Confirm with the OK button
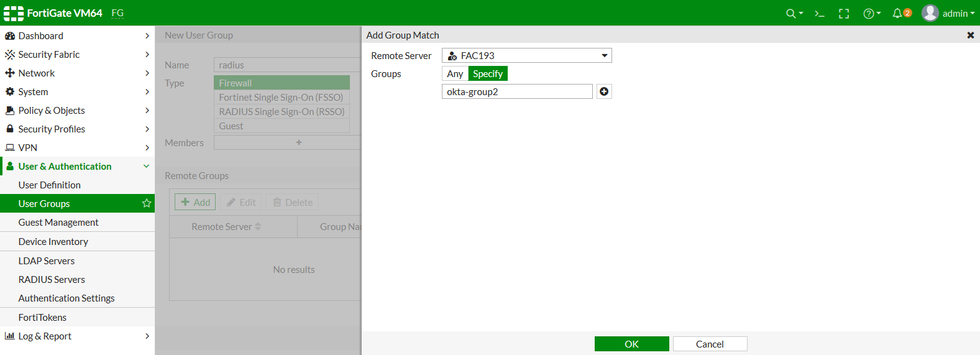Viewport: 980px width, 355px height. coord(632,344)
